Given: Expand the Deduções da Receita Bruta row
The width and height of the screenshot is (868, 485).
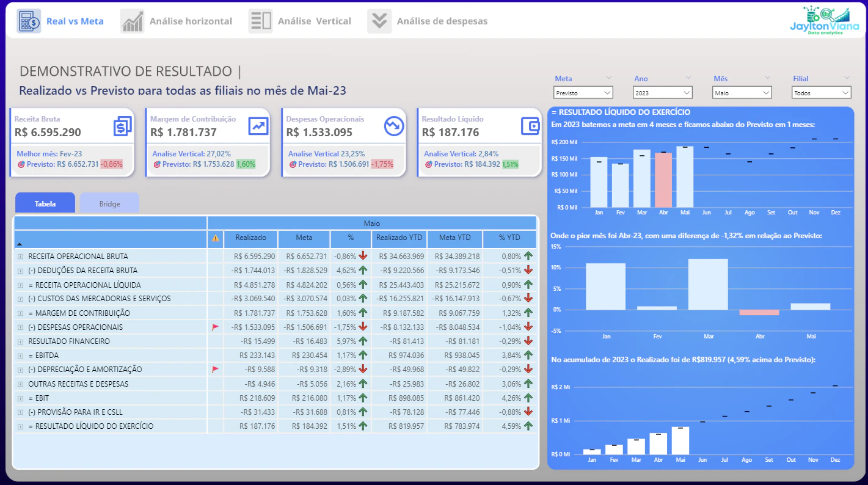Looking at the screenshot, I should pyautogui.click(x=21, y=271).
